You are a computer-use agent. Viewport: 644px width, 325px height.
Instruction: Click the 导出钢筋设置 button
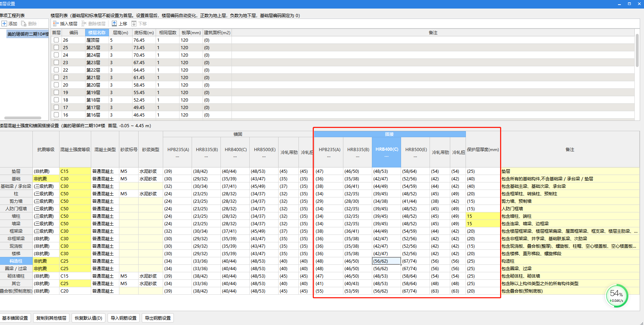click(x=158, y=318)
